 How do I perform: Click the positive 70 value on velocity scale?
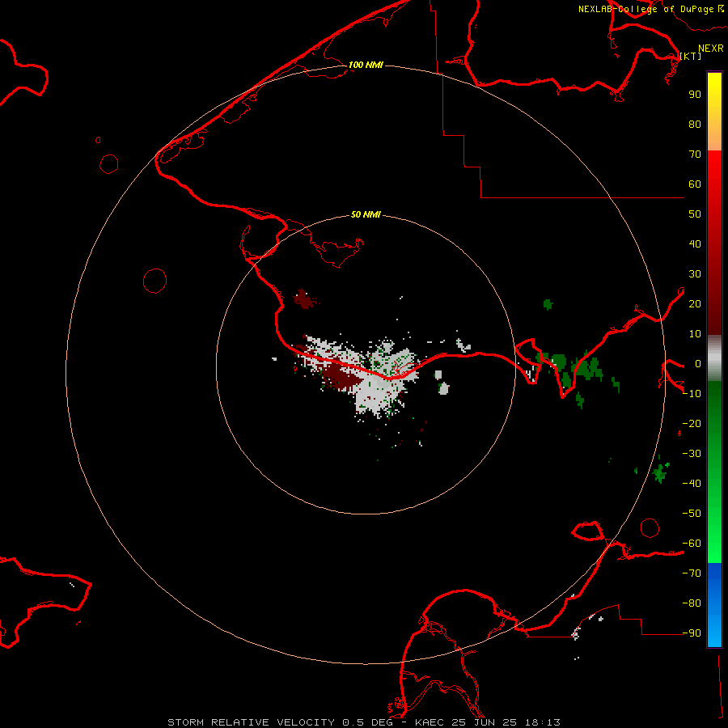[x=695, y=154]
